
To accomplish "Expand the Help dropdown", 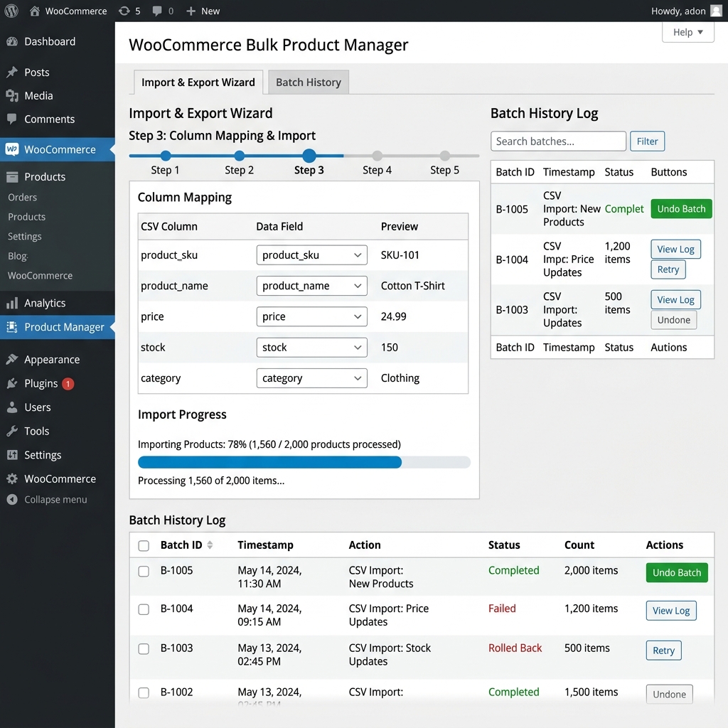I will pos(688,32).
